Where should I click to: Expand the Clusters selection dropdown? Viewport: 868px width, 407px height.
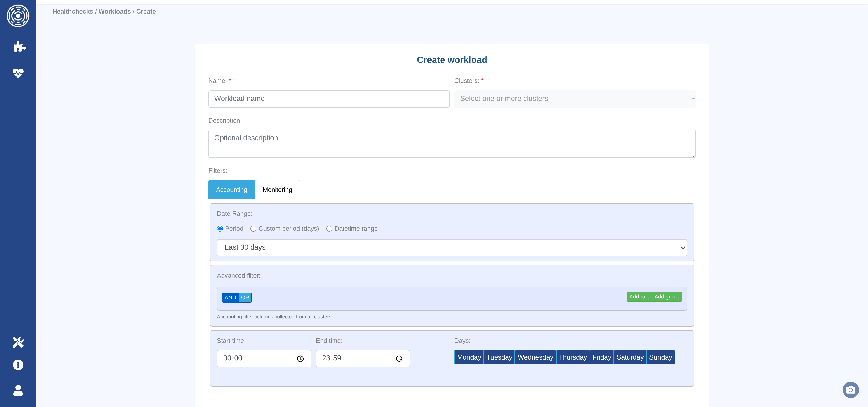[x=575, y=99]
